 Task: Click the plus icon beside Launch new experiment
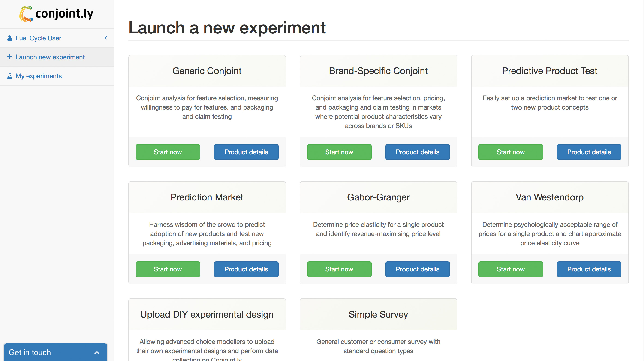pyautogui.click(x=10, y=57)
